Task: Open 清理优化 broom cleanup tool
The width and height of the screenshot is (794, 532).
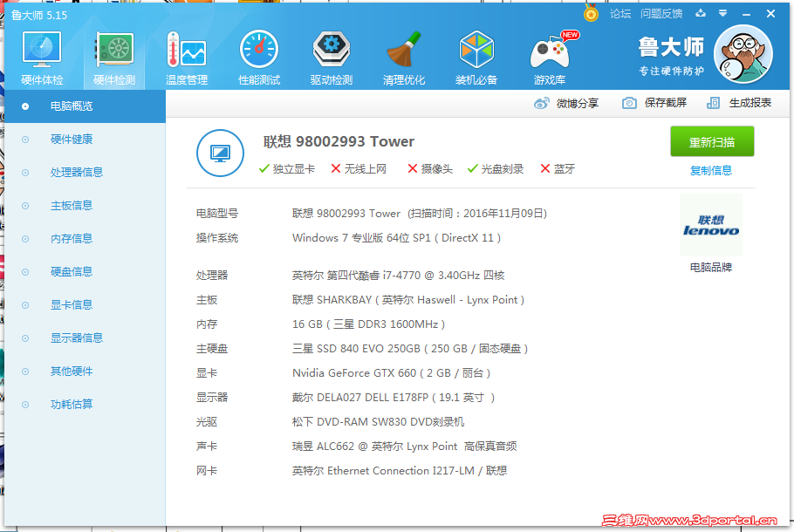Action: click(404, 58)
